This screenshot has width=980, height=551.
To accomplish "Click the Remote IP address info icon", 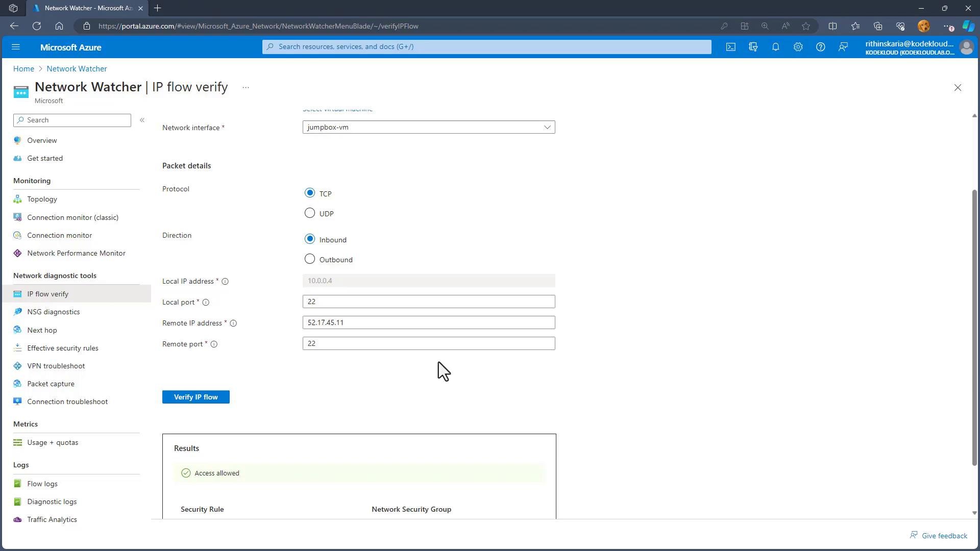I will pyautogui.click(x=233, y=323).
